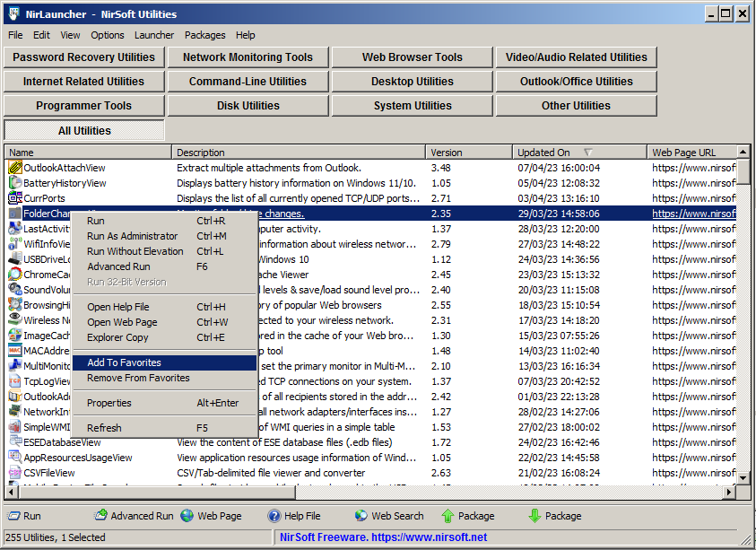Select Open Web Page menu entry
The width and height of the screenshot is (756, 550).
164,322
